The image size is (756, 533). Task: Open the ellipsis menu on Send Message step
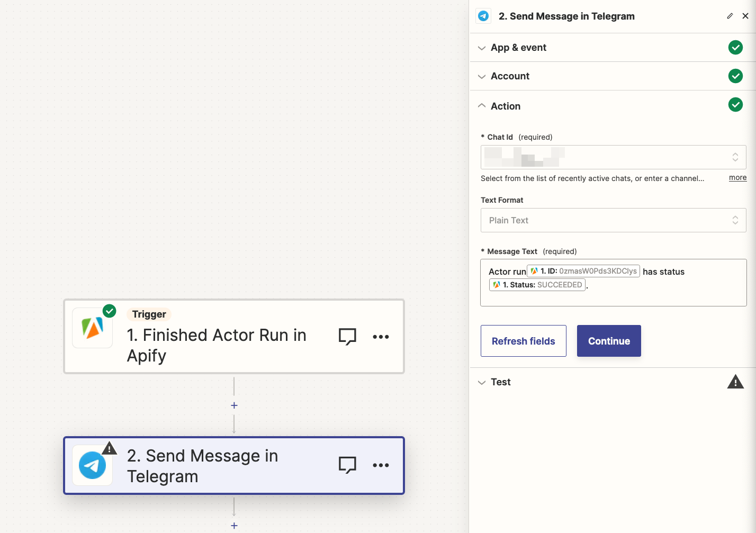[x=381, y=465]
